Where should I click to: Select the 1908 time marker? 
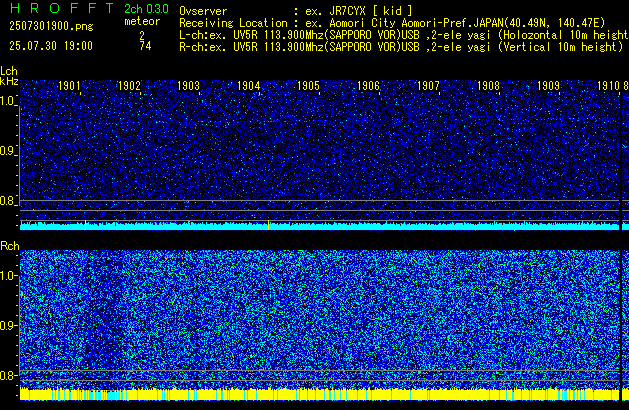488,86
